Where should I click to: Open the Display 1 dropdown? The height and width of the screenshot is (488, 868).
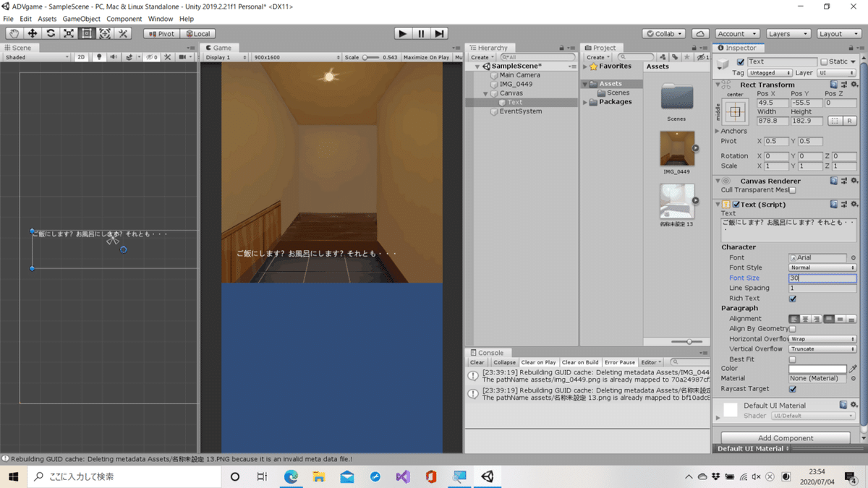coord(226,57)
